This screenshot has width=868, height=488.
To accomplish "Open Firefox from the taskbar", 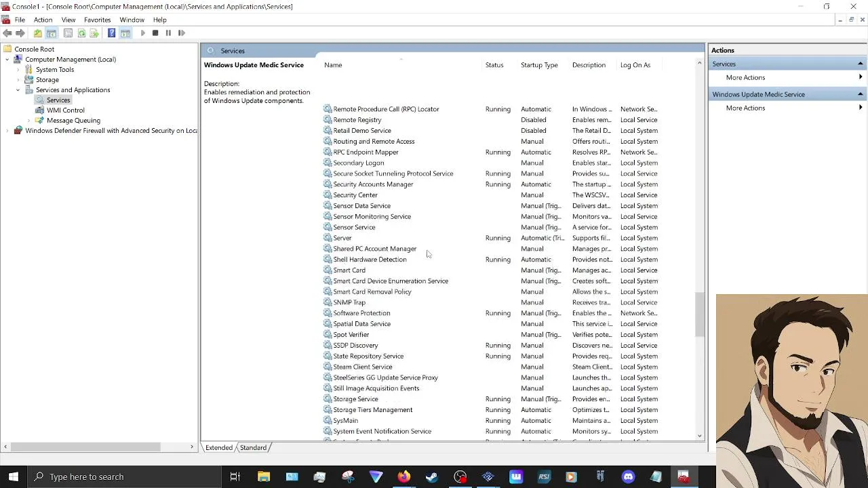I will 404,476.
